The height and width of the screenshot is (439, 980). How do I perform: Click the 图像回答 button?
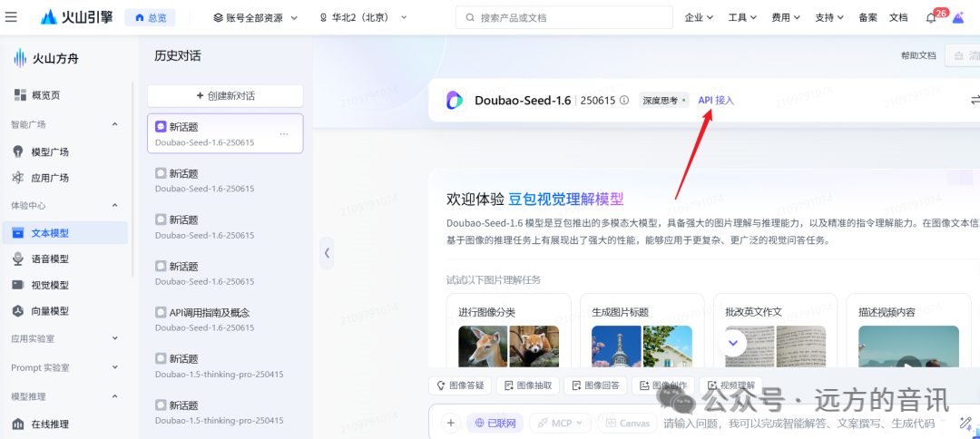click(x=595, y=385)
